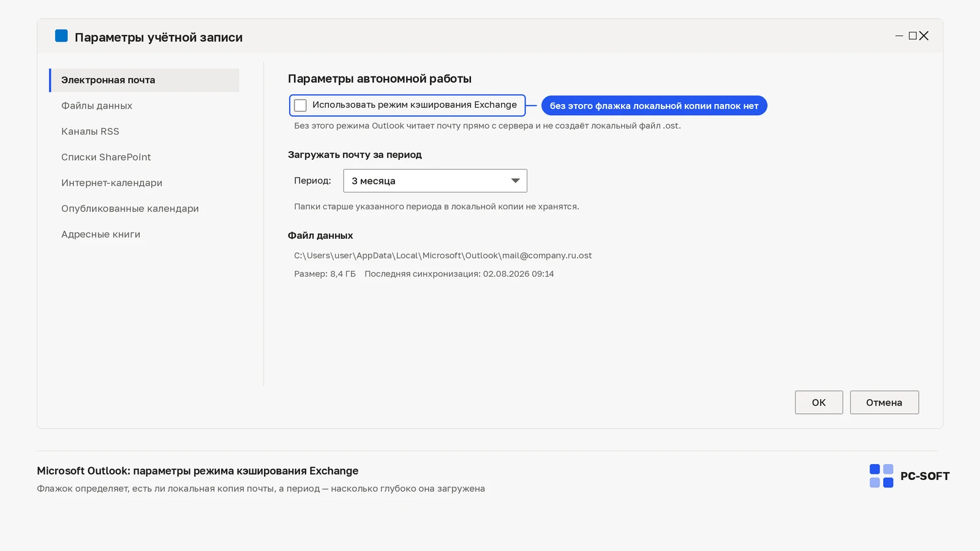Enable the Exchange caching mode checkbox
This screenshot has height=551, width=980.
click(x=300, y=105)
